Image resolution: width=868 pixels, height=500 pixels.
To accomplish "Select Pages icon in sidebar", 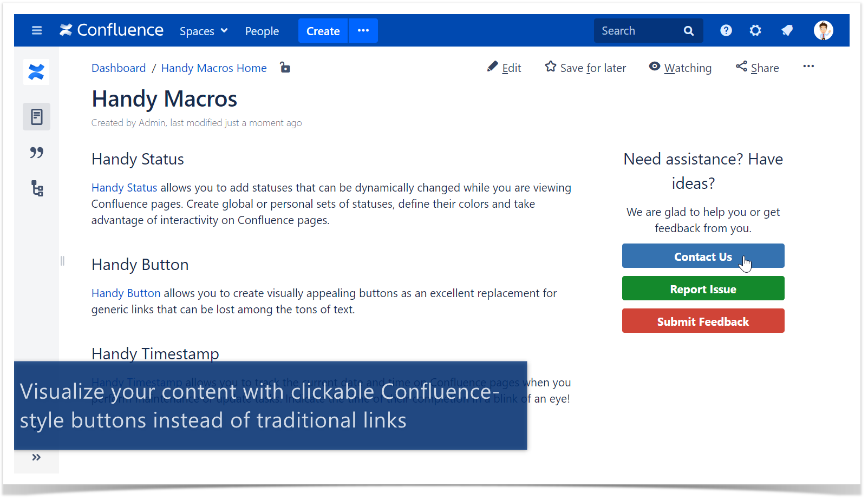I will [x=37, y=117].
